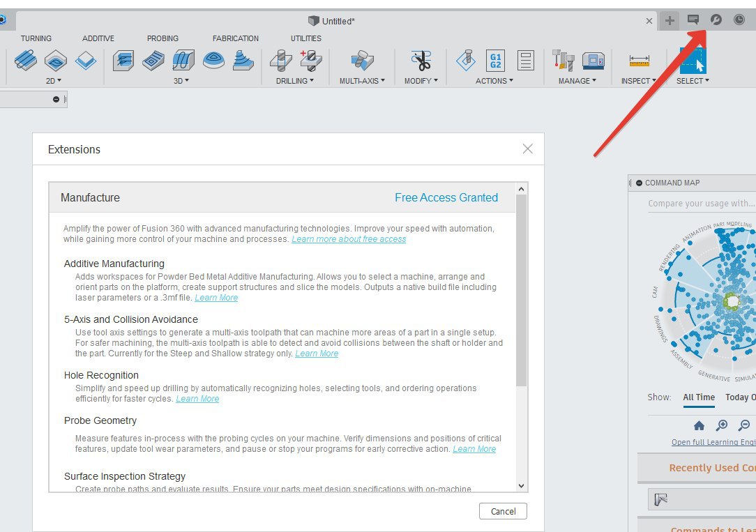Click the Simulate action icon
Image resolution: width=756 pixels, height=532 pixels.
tap(466, 61)
